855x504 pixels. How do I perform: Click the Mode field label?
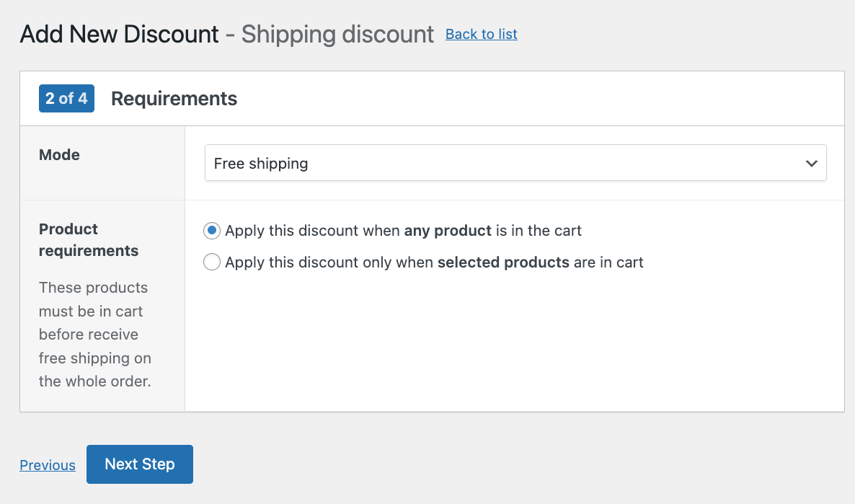pos(59,155)
